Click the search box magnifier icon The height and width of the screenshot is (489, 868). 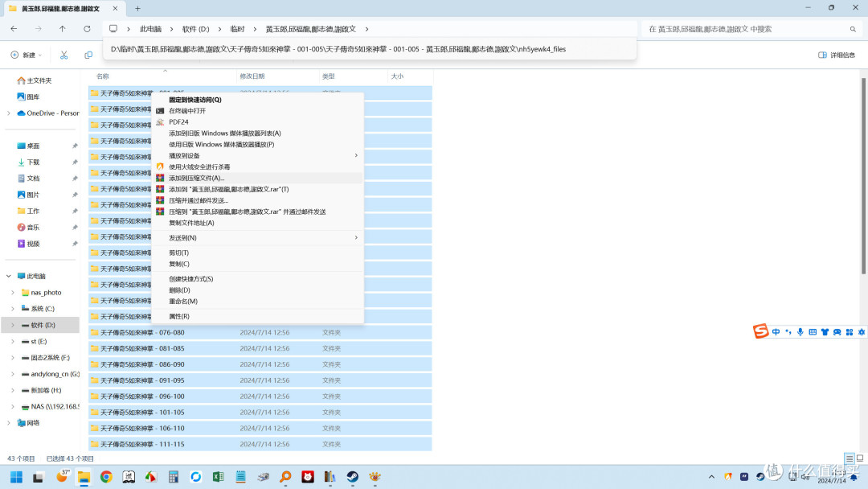click(853, 29)
